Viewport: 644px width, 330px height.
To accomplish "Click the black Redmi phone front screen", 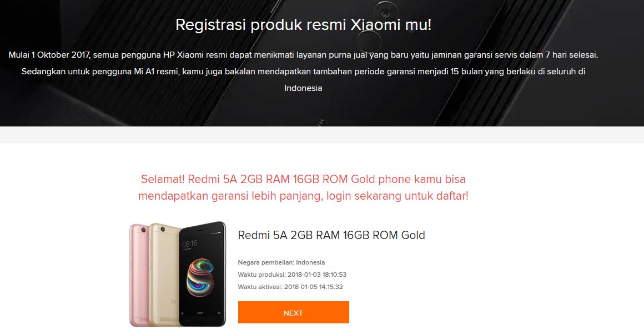I will (203, 274).
